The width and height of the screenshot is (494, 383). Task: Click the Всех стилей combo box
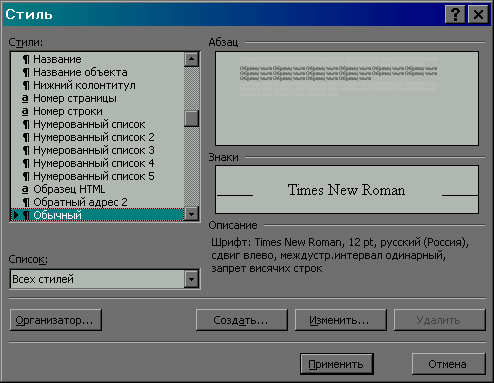coord(105,279)
